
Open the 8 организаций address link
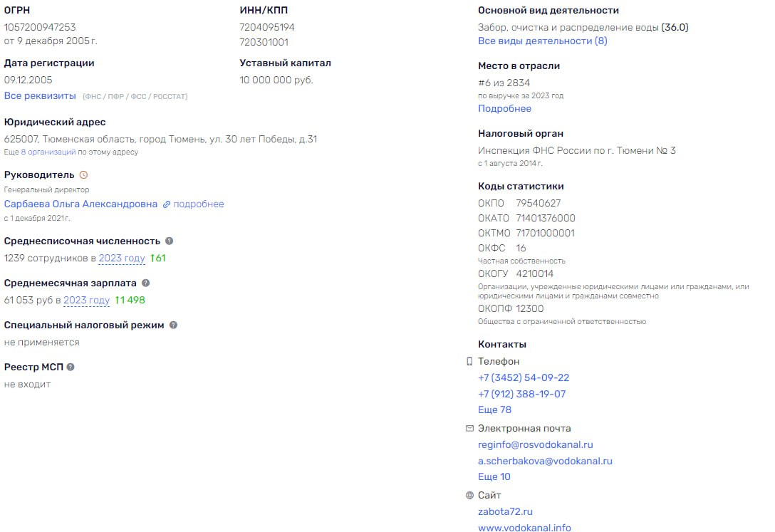point(48,152)
